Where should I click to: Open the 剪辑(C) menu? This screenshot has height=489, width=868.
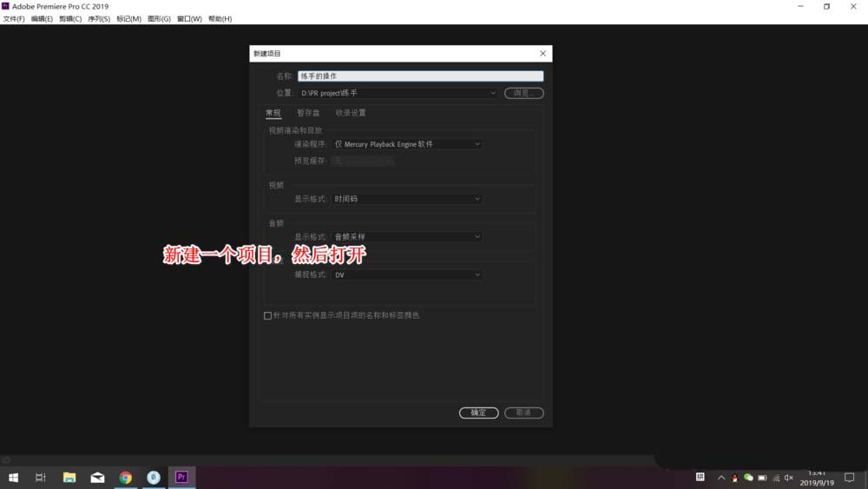(x=70, y=19)
